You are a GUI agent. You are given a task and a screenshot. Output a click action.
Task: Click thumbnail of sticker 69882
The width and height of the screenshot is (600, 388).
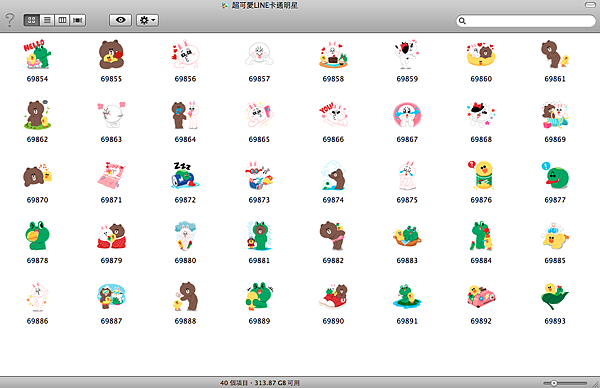333,236
